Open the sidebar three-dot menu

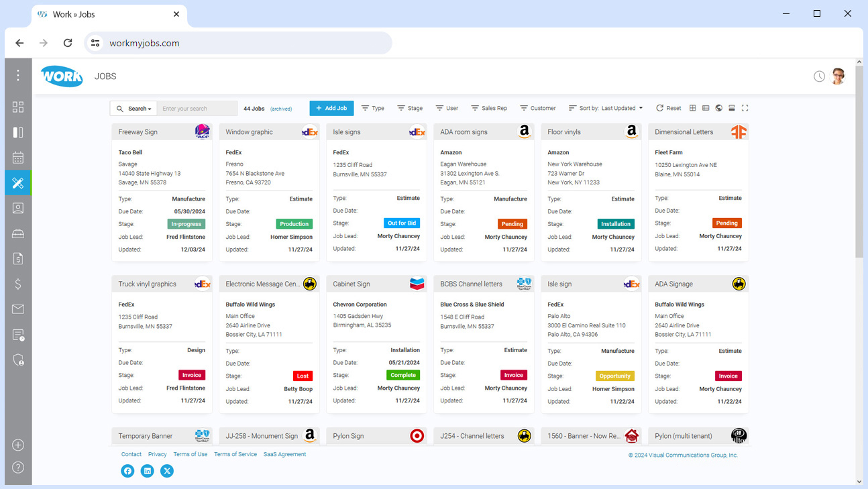click(x=18, y=75)
